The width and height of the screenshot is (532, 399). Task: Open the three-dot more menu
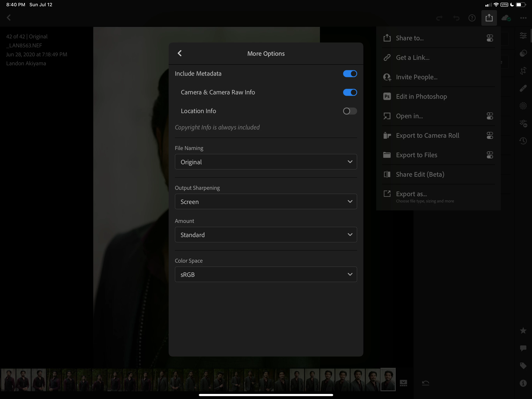(x=523, y=18)
